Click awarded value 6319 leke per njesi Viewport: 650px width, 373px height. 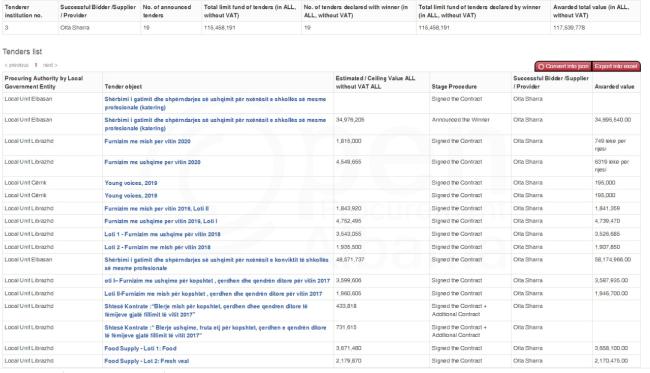[611, 166]
